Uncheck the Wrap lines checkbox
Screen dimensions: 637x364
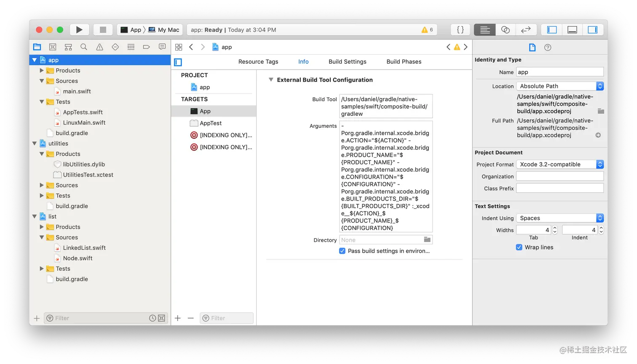coord(519,247)
